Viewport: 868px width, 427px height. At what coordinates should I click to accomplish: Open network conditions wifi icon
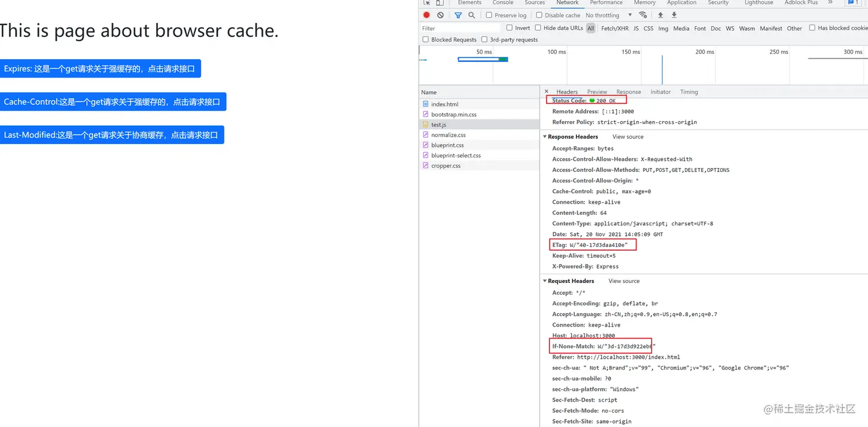click(643, 15)
